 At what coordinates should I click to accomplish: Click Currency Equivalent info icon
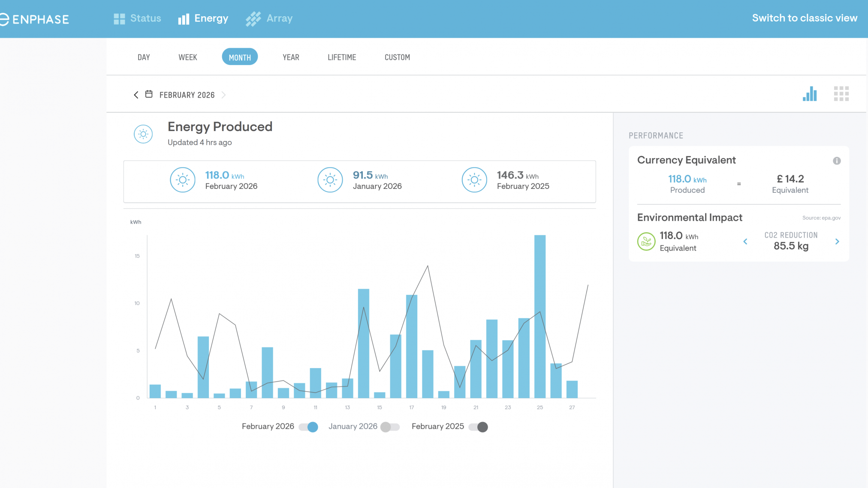[x=836, y=161]
